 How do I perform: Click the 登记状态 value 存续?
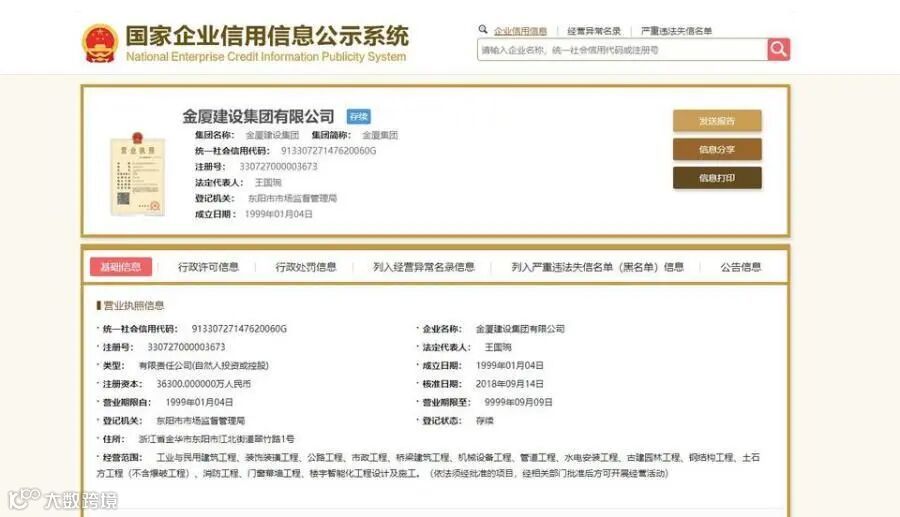(484, 421)
